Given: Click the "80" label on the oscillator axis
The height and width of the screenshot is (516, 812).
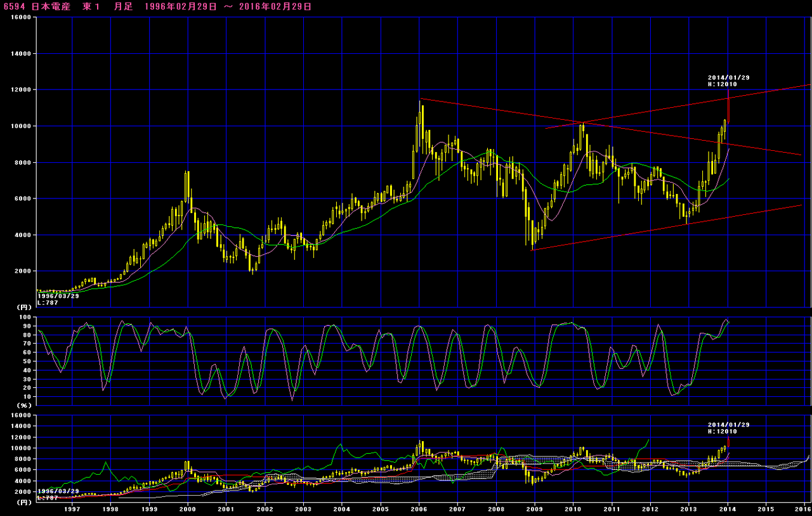Looking at the screenshot, I should [x=28, y=335].
